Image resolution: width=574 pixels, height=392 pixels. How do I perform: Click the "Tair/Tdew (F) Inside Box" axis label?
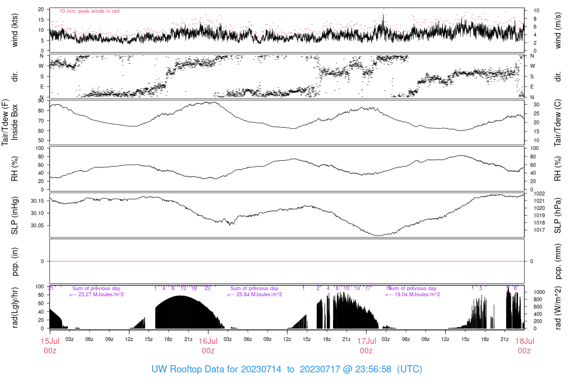click(x=10, y=122)
